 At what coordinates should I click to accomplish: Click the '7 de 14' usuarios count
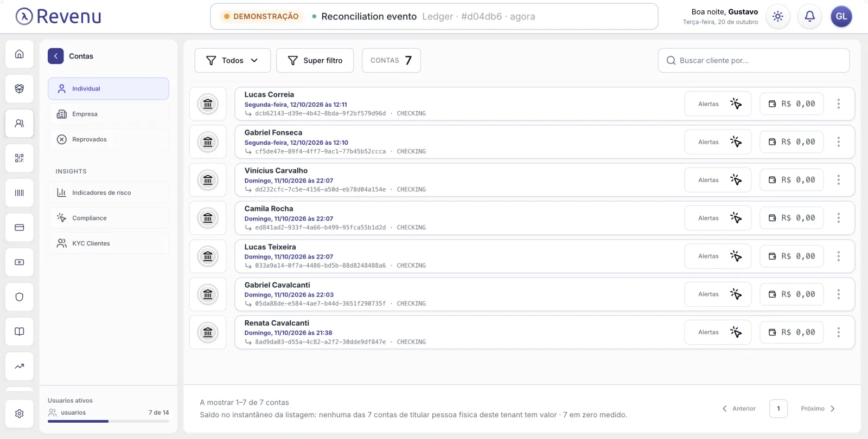(159, 412)
